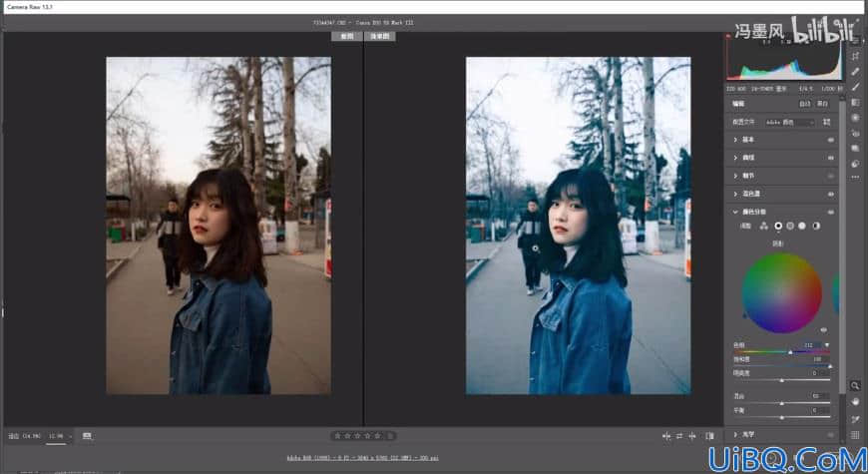Click the filmstrip toggle icon at bottom left
This screenshot has height=474, width=868.
(87, 436)
